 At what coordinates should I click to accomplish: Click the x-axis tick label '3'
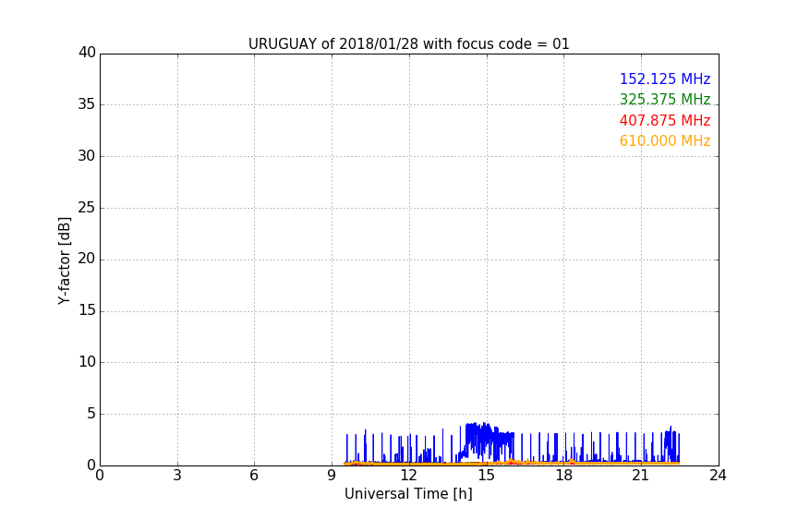tap(177, 476)
